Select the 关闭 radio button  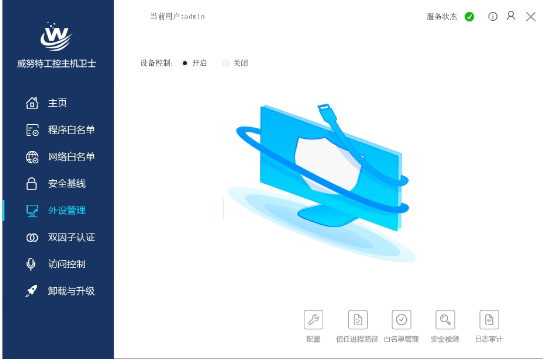pyautogui.click(x=225, y=63)
